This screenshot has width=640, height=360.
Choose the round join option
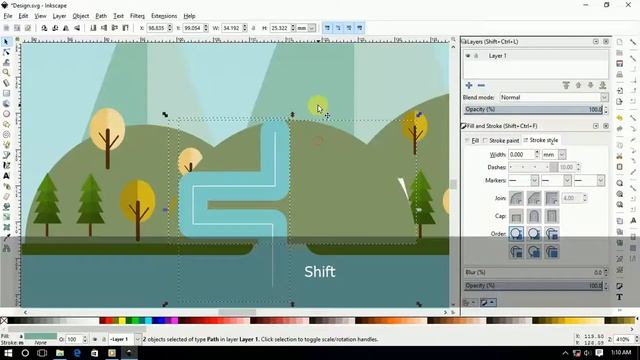pos(516,198)
